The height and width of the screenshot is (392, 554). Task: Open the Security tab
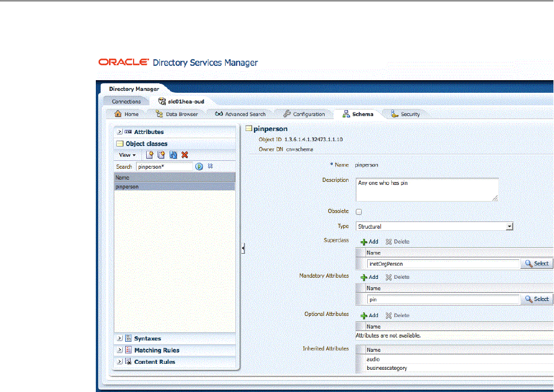(x=405, y=114)
